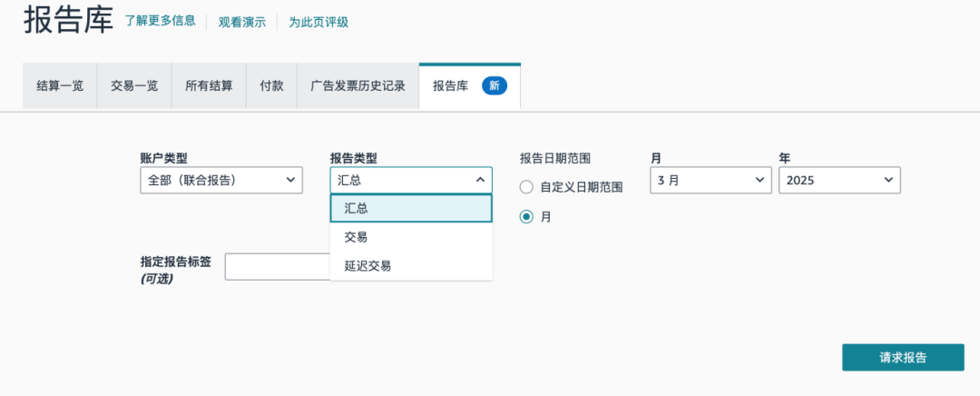This screenshot has height=396, width=980.
Task: Open the 账户类型 dropdown
Action: point(221,180)
